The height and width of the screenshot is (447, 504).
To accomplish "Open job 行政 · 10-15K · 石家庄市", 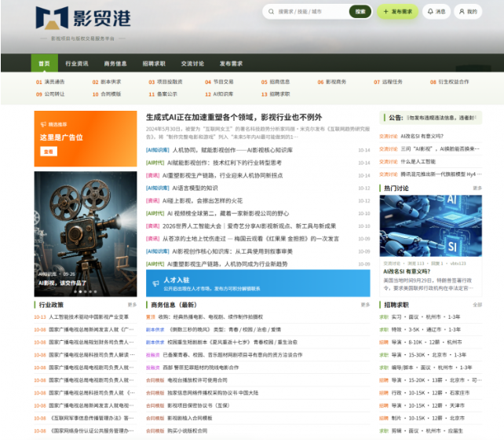I will coord(430,393).
